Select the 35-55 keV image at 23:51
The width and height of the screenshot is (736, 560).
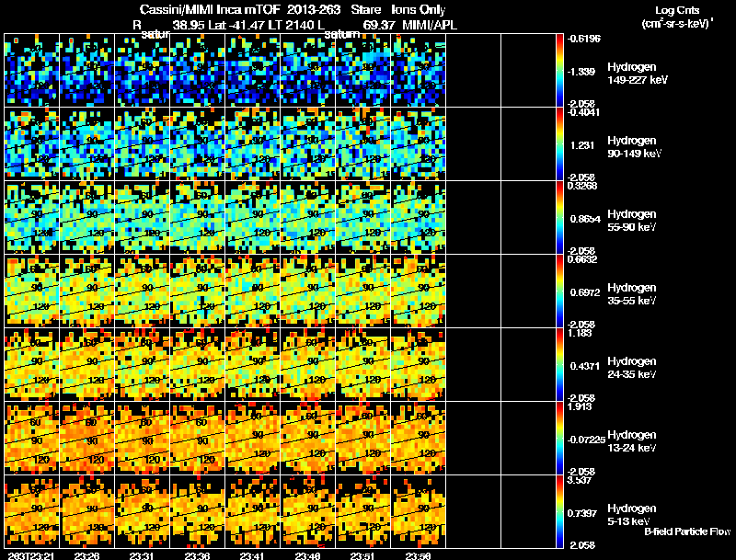tap(362, 291)
